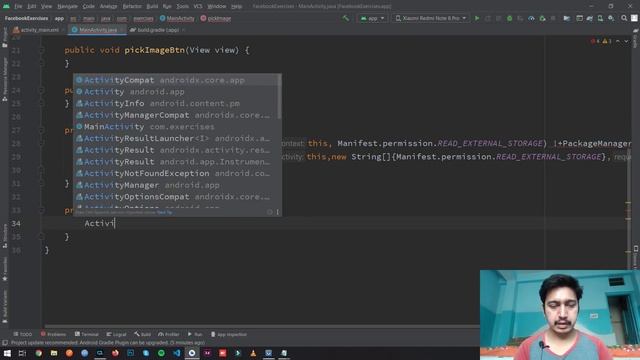The width and height of the screenshot is (640, 360).
Task: Select ActivityResultLauncher completion suggestion
Action: point(176,138)
